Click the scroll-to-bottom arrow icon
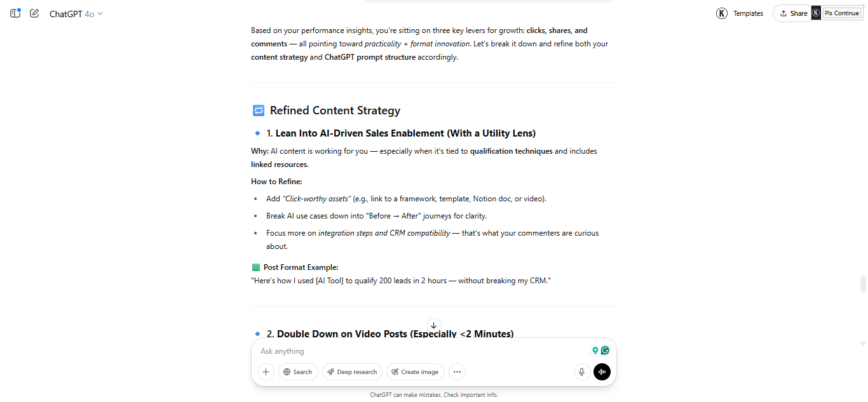The width and height of the screenshot is (868, 402). pyautogui.click(x=434, y=325)
